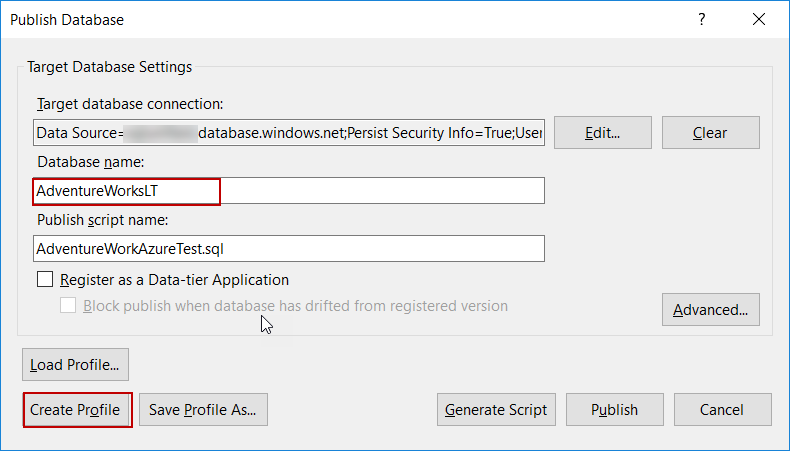Open the Advanced publish settings
The width and height of the screenshot is (790, 451).
coord(710,310)
